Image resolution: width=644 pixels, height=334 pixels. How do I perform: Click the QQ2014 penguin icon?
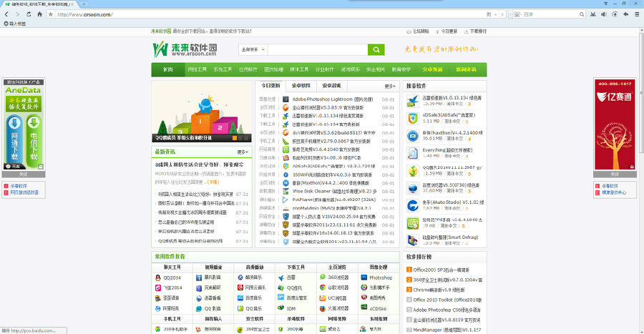coord(157,277)
